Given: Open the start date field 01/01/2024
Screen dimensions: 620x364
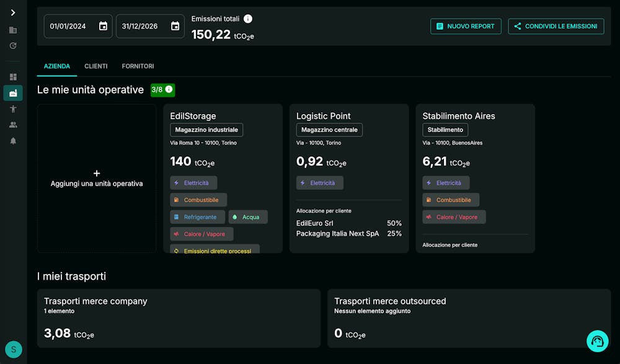Looking at the screenshot, I should tap(68, 26).
